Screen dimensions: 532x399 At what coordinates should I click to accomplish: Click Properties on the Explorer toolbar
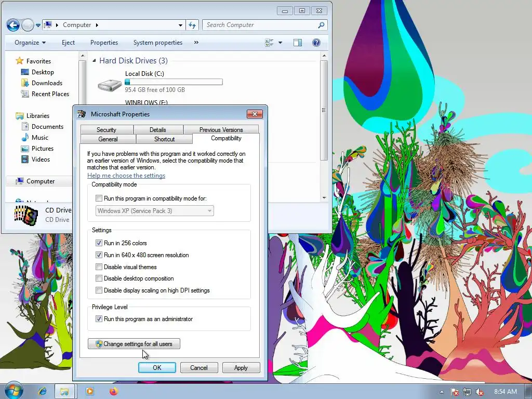coord(104,43)
